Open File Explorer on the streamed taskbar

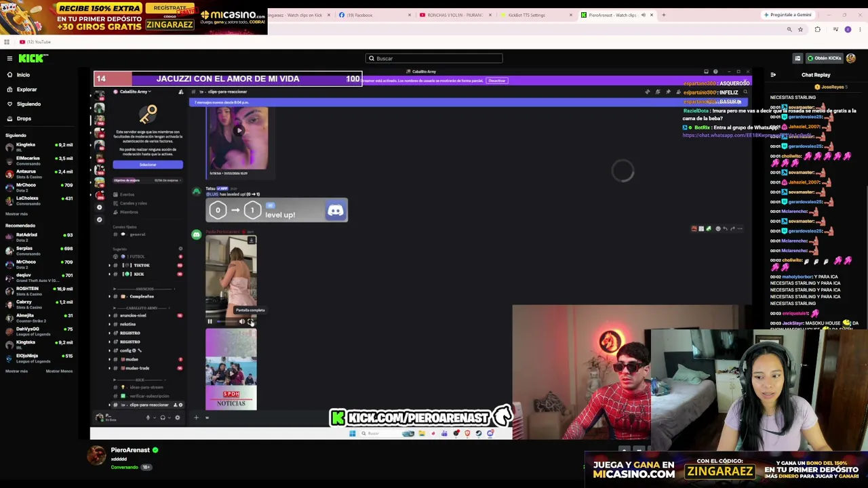tap(422, 434)
